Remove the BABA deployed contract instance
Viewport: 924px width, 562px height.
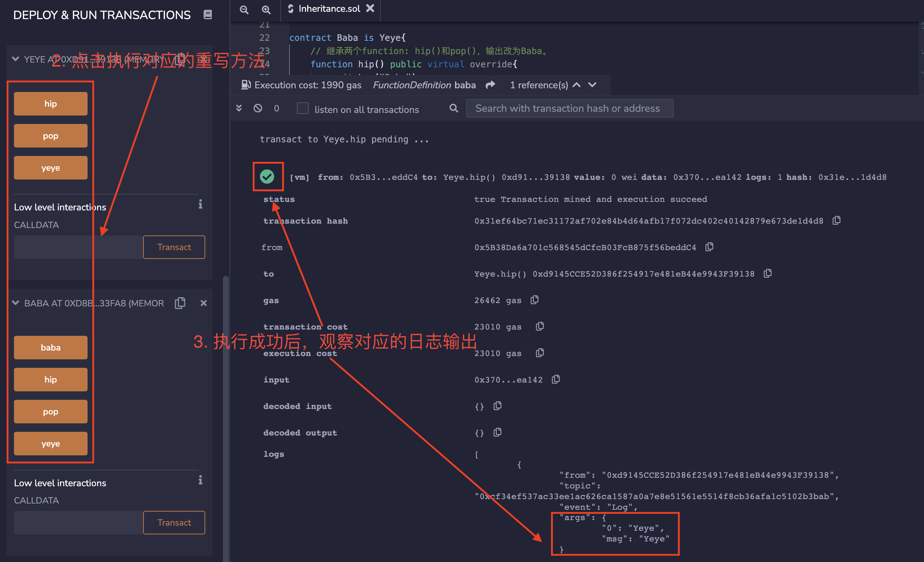[204, 303]
